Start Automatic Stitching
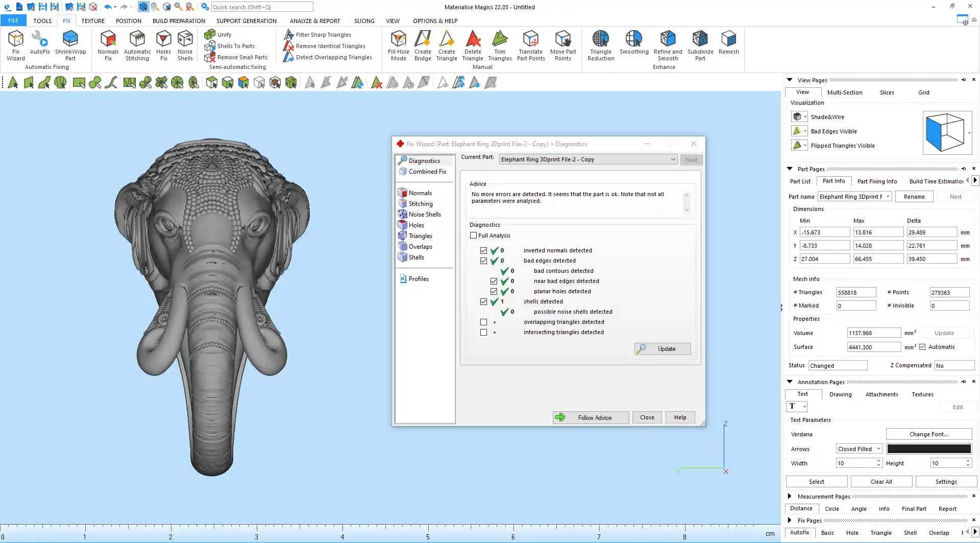The width and height of the screenshot is (980, 543). tap(137, 45)
